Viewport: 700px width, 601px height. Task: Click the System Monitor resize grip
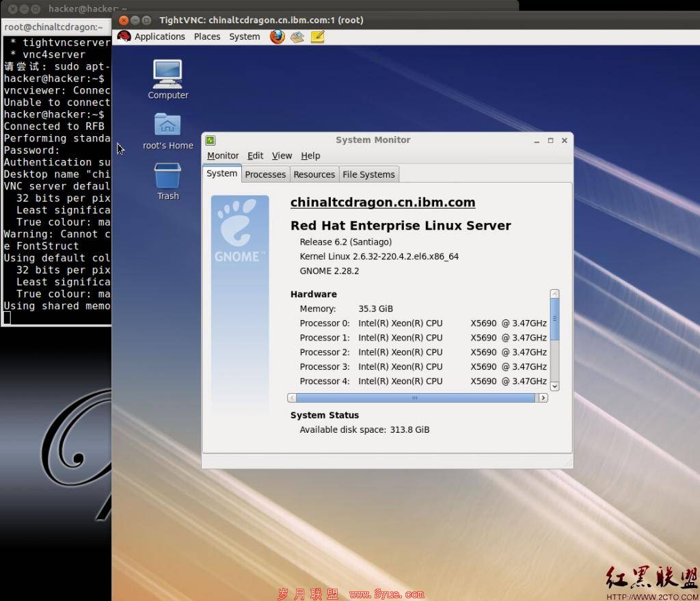[x=568, y=464]
